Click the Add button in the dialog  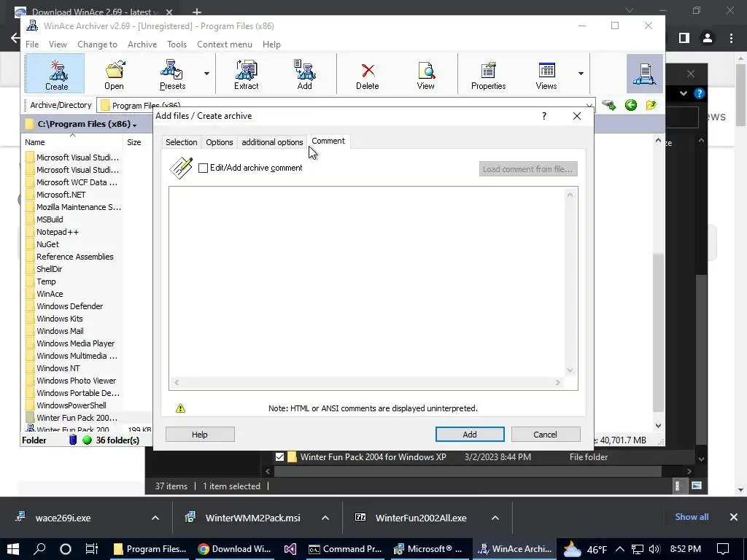click(470, 435)
